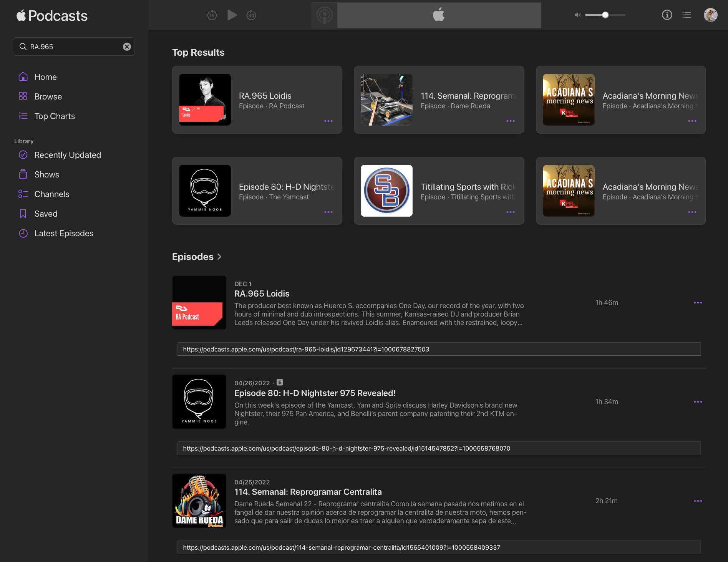Click the Shows stack icon
728x562 pixels.
click(23, 174)
